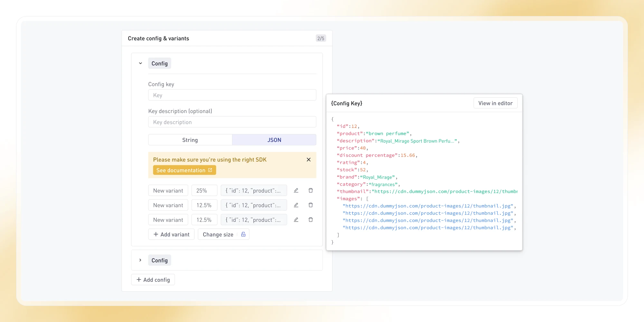Click the Change size button
Viewport: 644px width, 322px height.
point(218,234)
